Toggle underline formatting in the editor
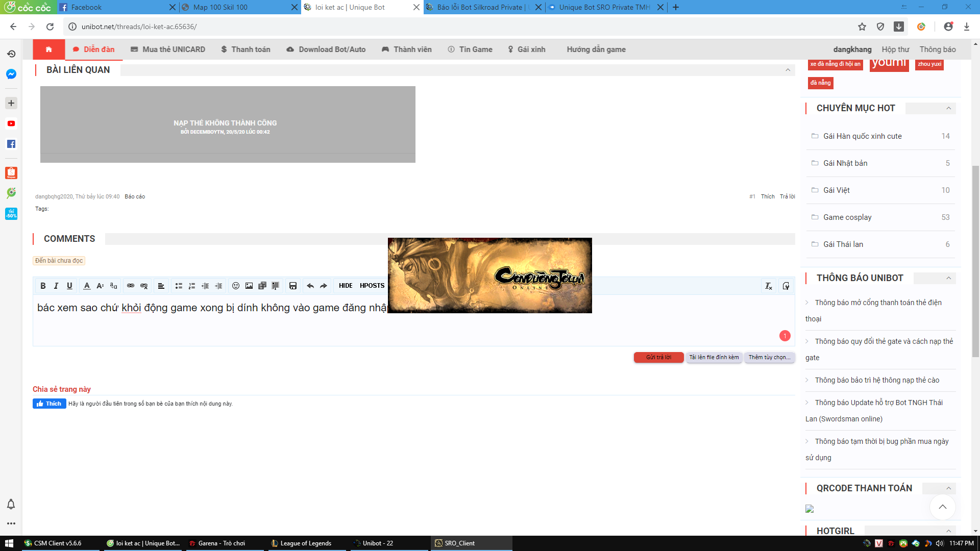 [69, 286]
